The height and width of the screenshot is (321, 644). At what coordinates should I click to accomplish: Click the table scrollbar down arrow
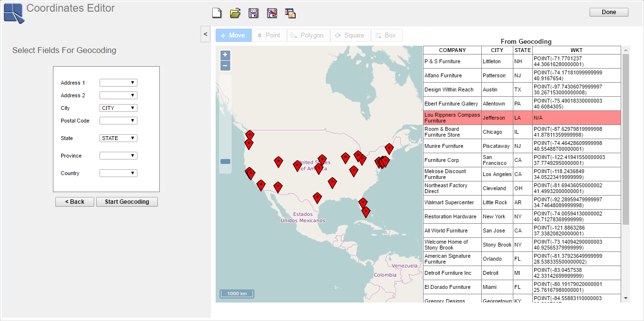point(626,298)
